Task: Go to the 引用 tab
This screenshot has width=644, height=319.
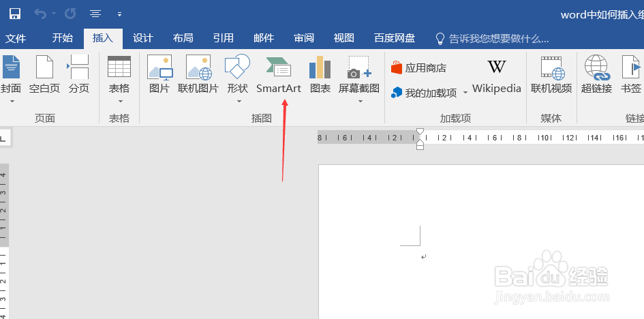Action: click(x=224, y=38)
